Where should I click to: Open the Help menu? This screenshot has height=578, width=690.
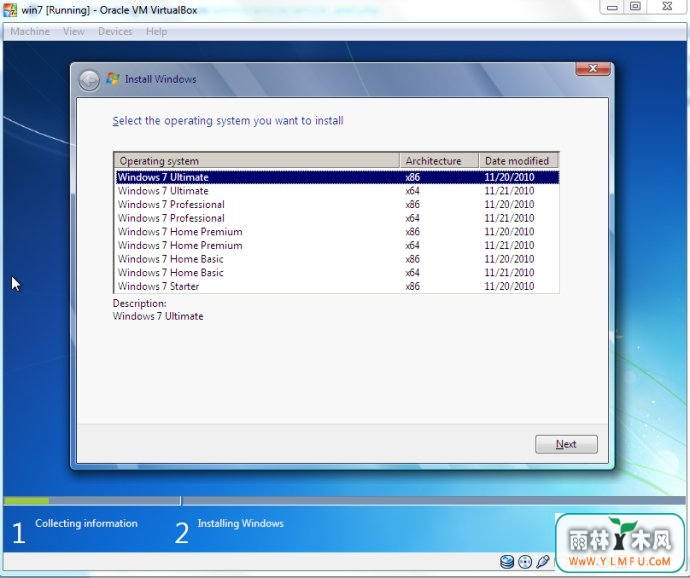pyautogui.click(x=156, y=32)
